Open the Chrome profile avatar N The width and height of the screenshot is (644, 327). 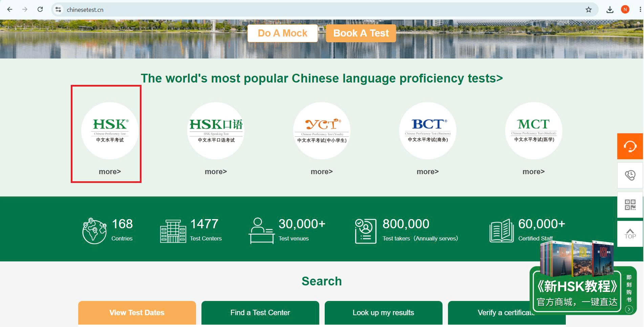(x=625, y=9)
